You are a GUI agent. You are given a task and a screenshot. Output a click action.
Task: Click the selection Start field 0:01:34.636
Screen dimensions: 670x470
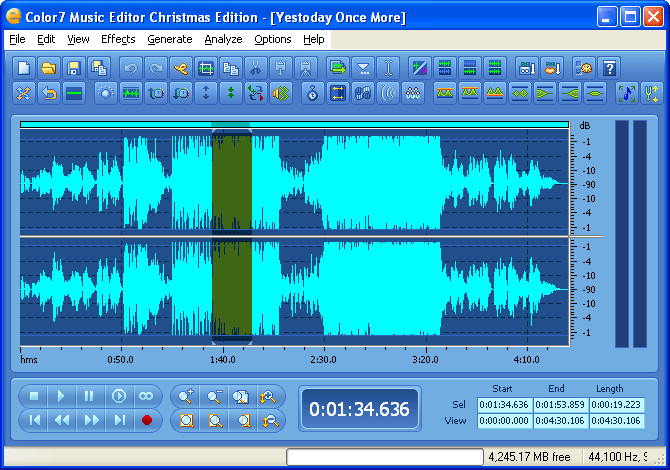pyautogui.click(x=504, y=405)
